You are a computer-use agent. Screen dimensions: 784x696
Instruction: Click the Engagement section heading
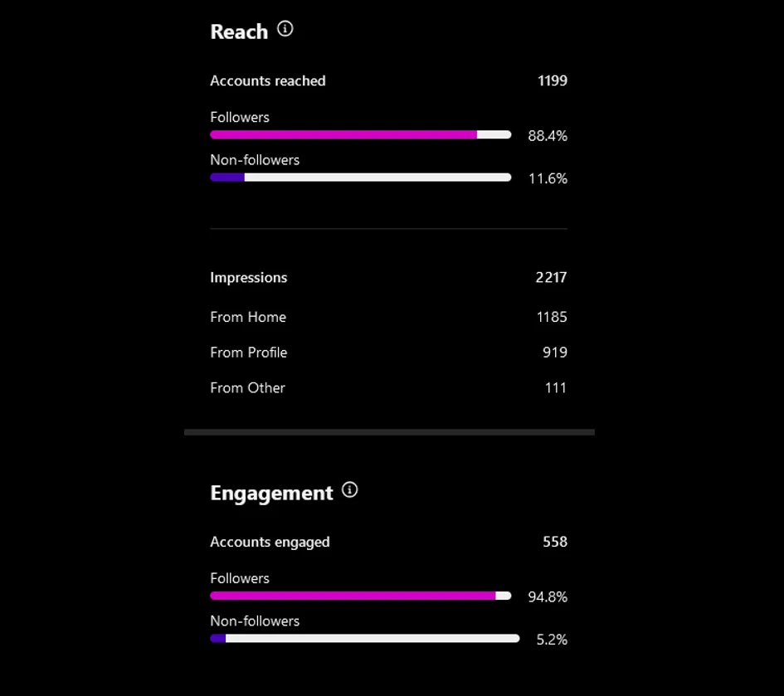tap(271, 493)
